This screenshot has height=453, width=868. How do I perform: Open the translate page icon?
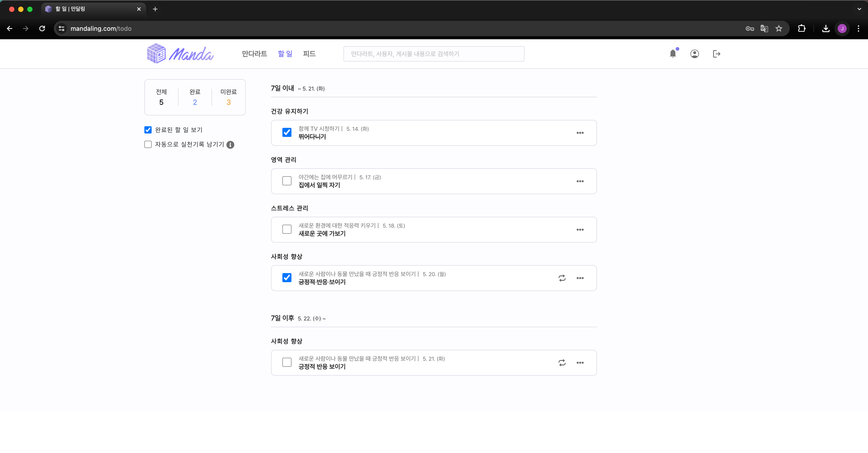764,29
